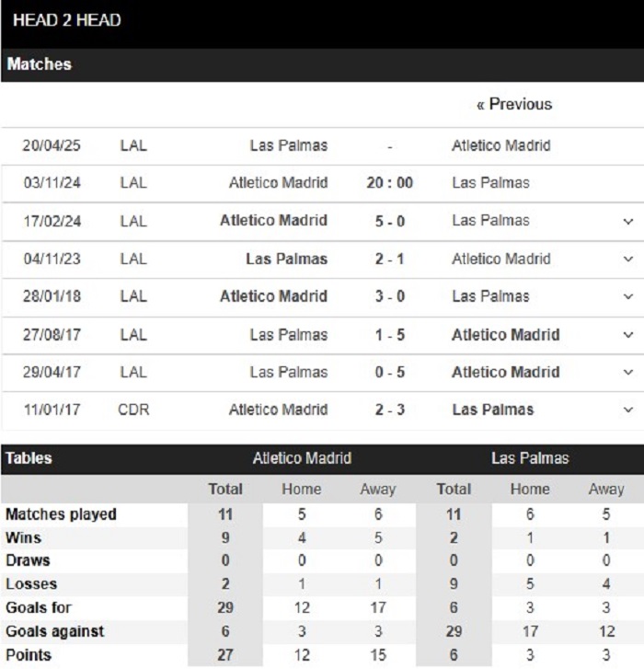
Task: Select the Tables section header
Action: (29, 458)
